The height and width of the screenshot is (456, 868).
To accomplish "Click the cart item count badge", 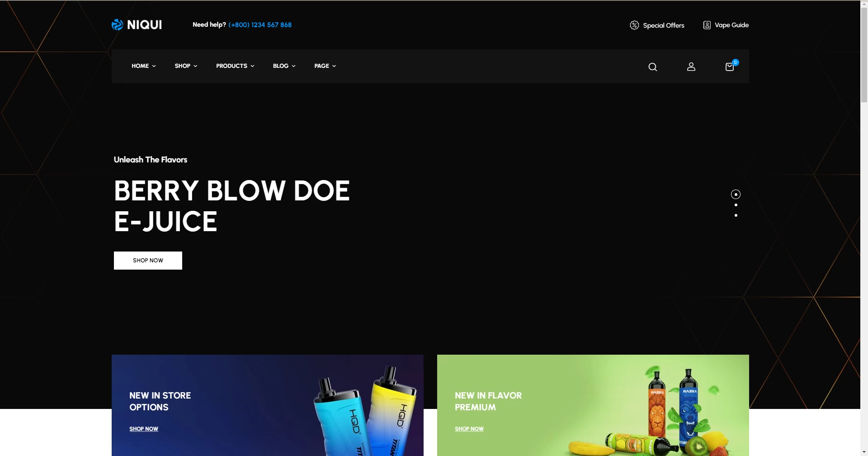I will pos(736,62).
